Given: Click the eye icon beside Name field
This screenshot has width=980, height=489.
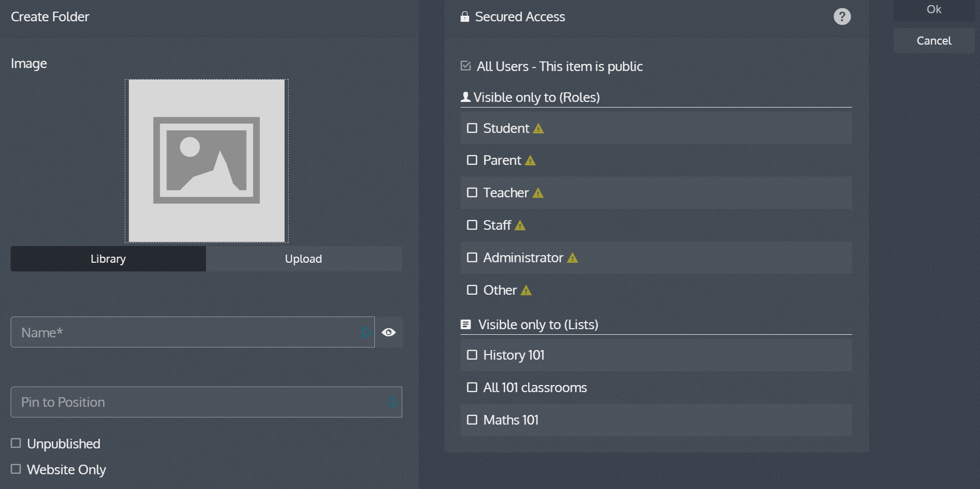Looking at the screenshot, I should tap(389, 332).
